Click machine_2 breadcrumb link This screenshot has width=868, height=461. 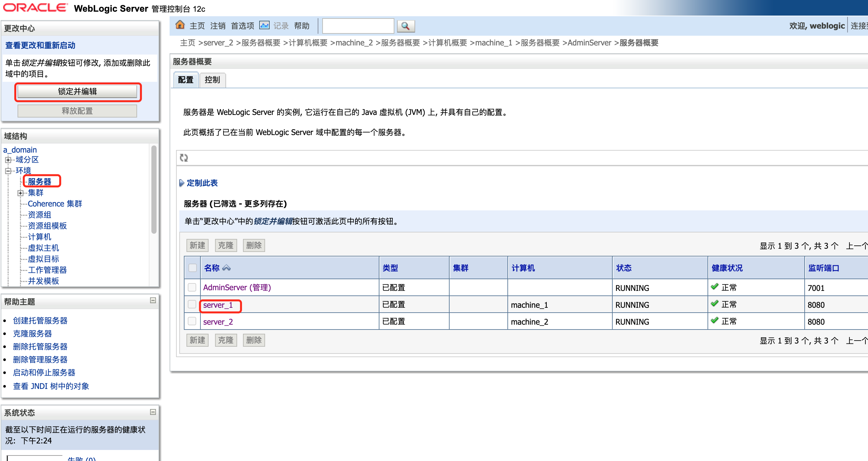[x=354, y=43]
